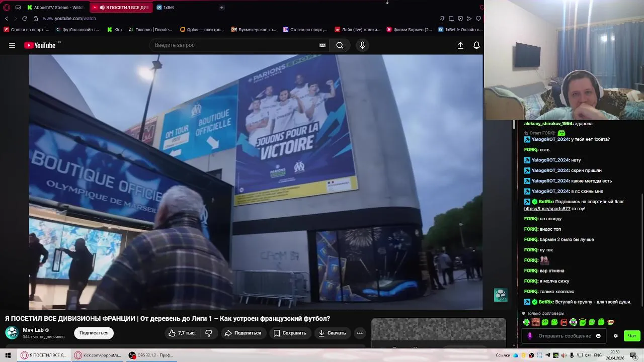Insert the man-face emote in chat
The width and height of the screenshot is (644, 362).
tap(535, 322)
